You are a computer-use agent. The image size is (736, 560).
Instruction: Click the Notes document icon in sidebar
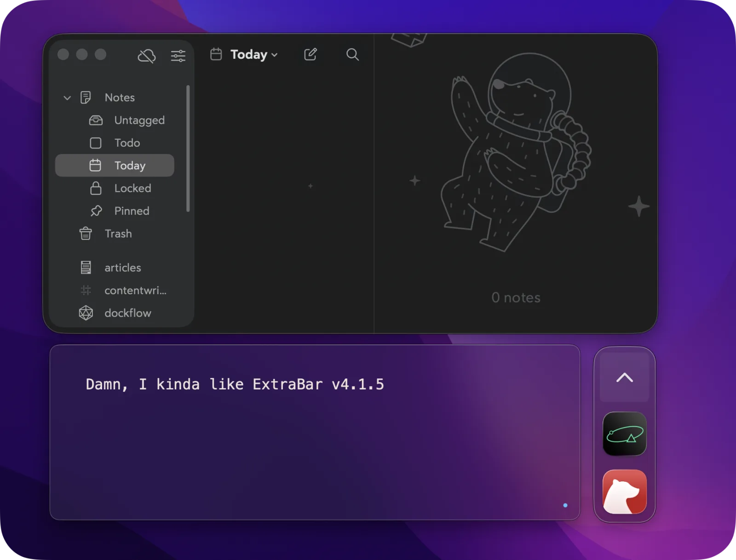(86, 97)
